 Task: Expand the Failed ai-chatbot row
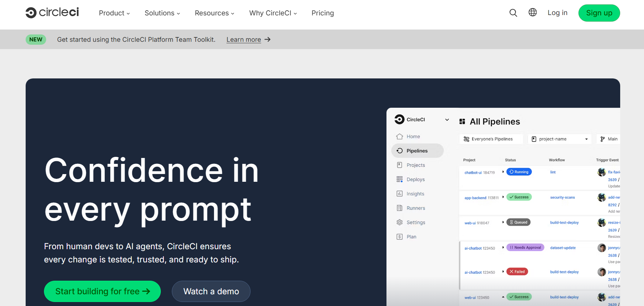(x=503, y=272)
